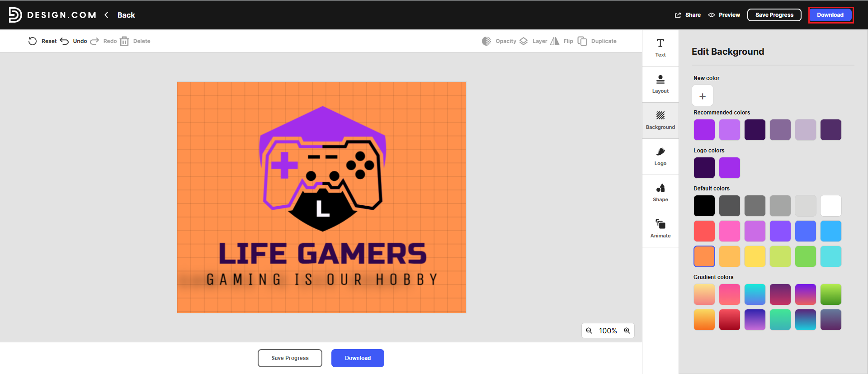Apply the peach-pink gradient swatch
868x374 pixels.
click(704, 294)
